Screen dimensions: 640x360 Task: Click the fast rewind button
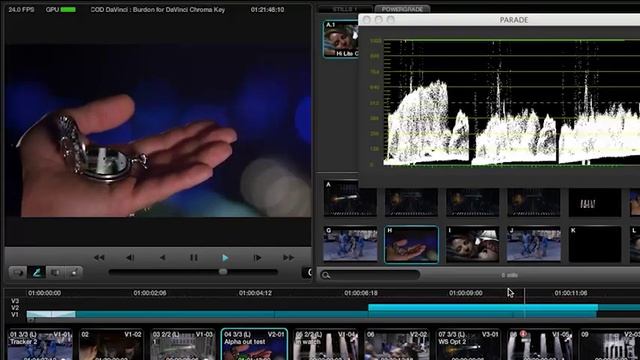(x=99, y=258)
